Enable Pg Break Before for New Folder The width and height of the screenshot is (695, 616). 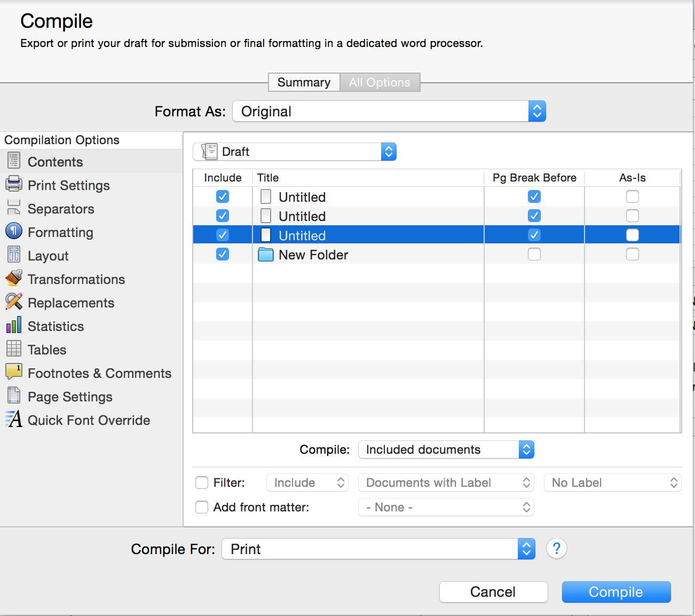(534, 254)
